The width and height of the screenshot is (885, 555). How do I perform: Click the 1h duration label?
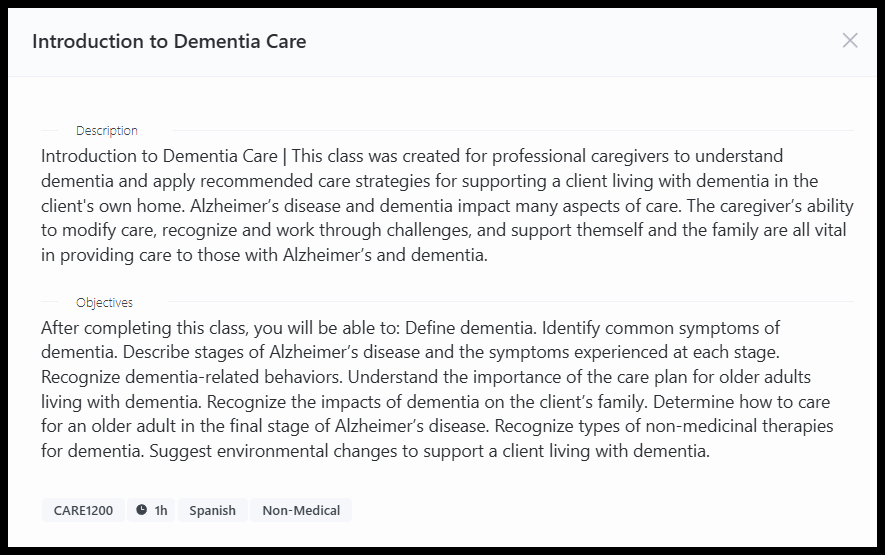[161, 510]
